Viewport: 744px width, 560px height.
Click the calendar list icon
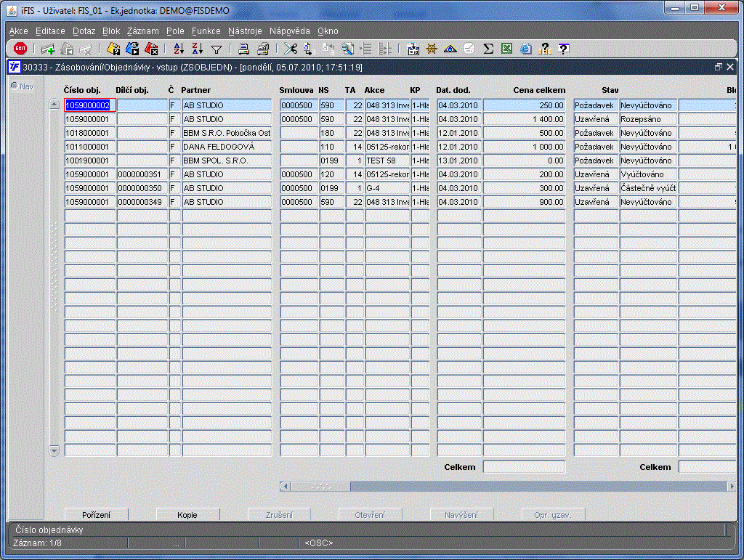pyautogui.click(x=413, y=49)
